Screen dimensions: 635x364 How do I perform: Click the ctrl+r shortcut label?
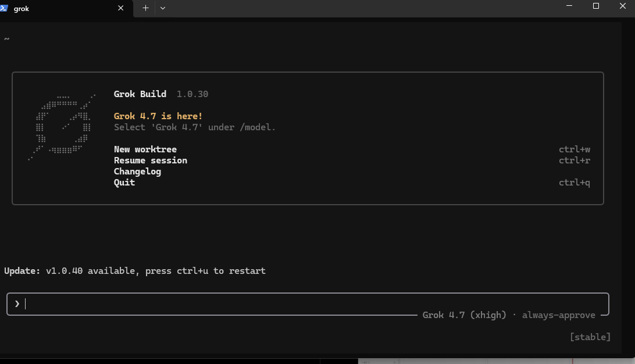[x=575, y=160]
